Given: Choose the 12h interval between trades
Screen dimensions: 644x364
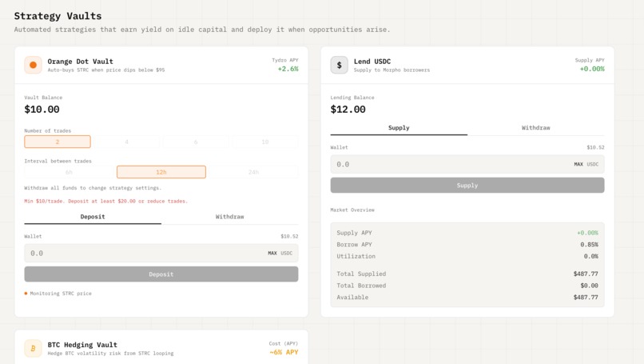Looking at the screenshot, I should click(x=161, y=172).
